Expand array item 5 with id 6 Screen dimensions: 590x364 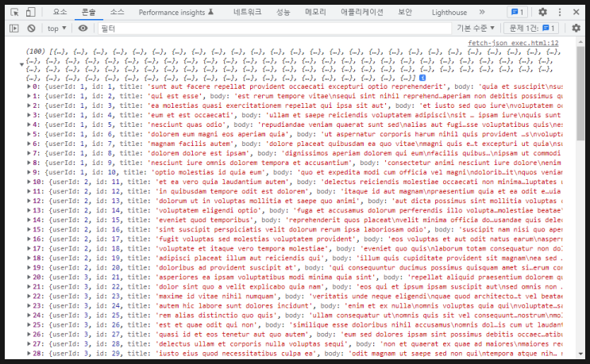click(x=29, y=134)
